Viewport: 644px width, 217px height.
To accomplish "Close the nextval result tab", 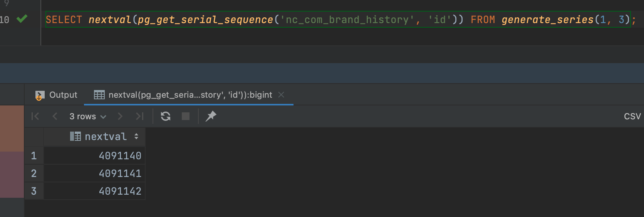I will 281,95.
